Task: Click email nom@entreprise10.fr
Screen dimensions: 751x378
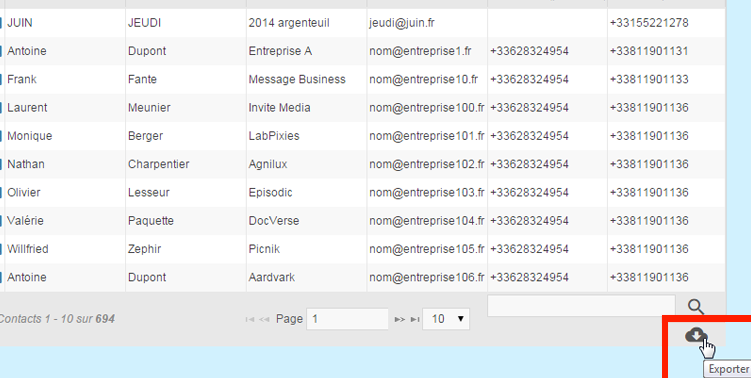Action: click(423, 79)
